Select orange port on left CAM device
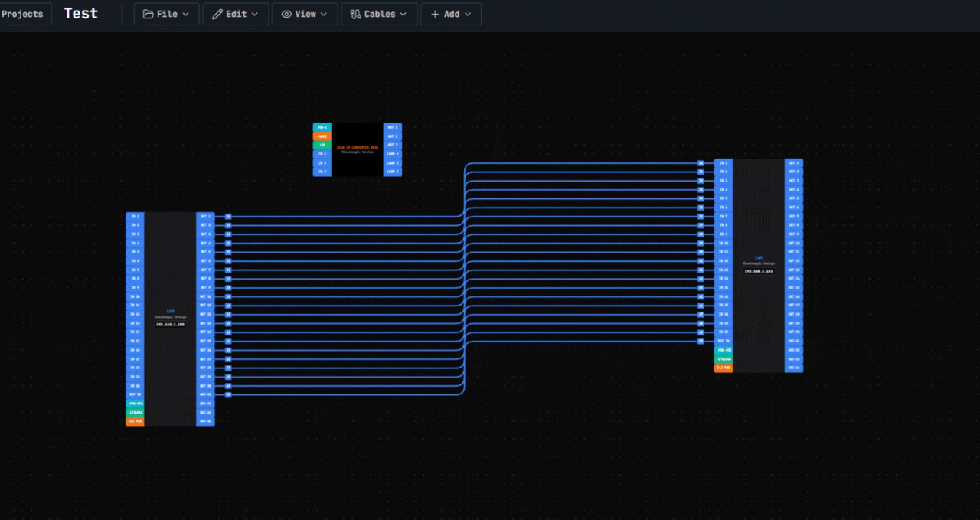Viewport: 980px width, 520px height. [135, 421]
